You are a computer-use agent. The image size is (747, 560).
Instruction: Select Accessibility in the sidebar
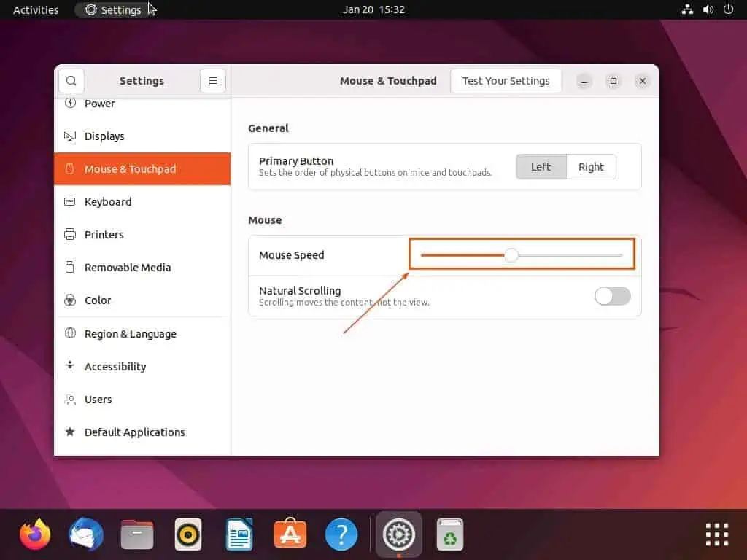[115, 366]
